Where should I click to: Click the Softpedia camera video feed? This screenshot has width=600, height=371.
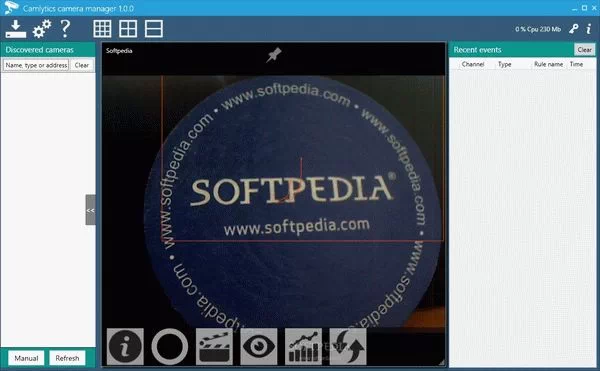(x=274, y=201)
